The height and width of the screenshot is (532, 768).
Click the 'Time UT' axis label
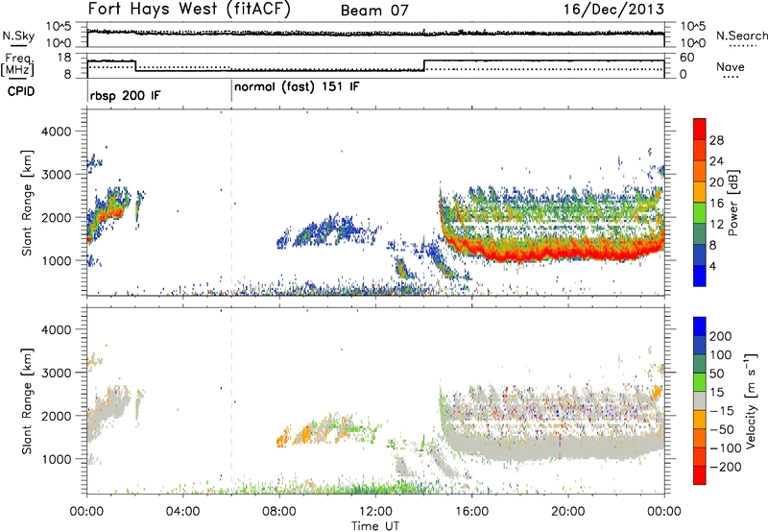375,525
